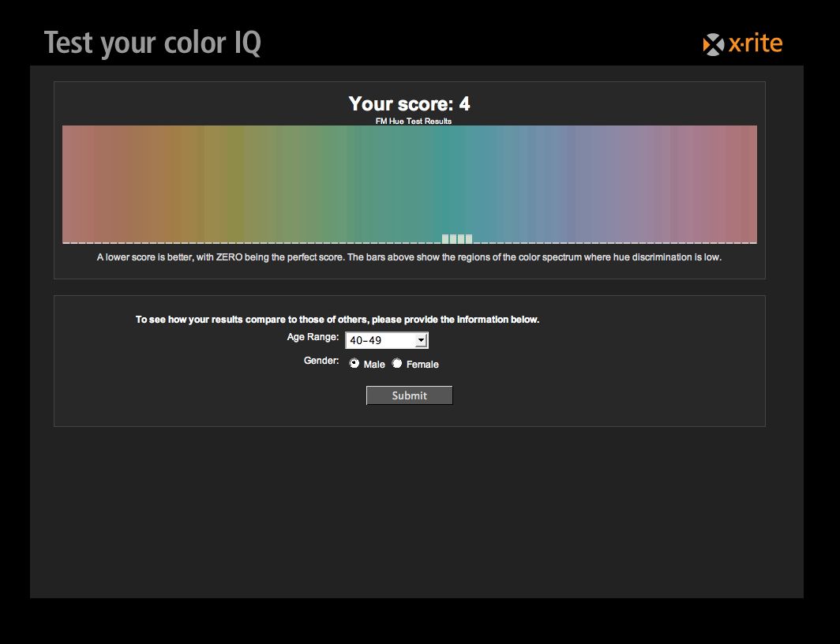Viewport: 840px width, 644px height.
Task: Click the 'Age Range:' label
Action: [313, 337]
